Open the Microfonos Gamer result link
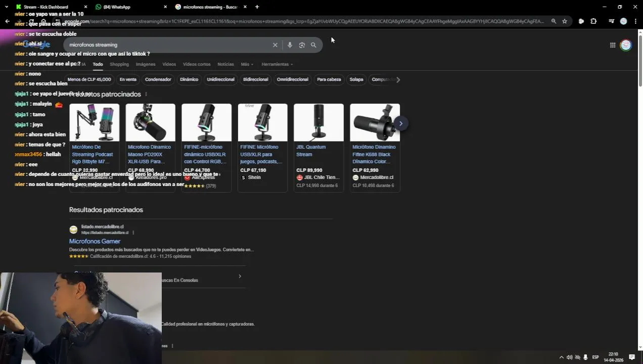 [x=95, y=242]
